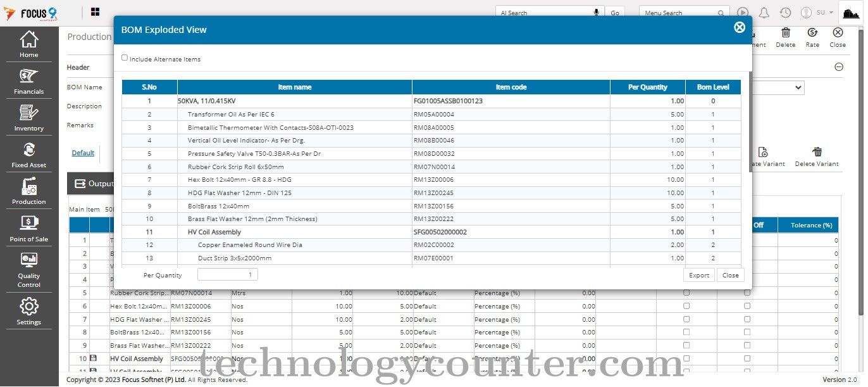Open the Production module
Image resolution: width=868 pixels, height=387 pixels.
[x=29, y=191]
